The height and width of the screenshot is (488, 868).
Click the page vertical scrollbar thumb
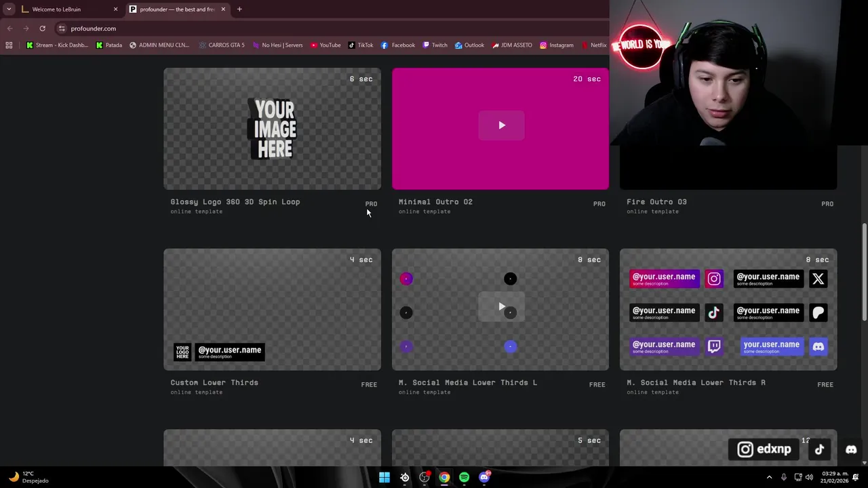pos(865,271)
